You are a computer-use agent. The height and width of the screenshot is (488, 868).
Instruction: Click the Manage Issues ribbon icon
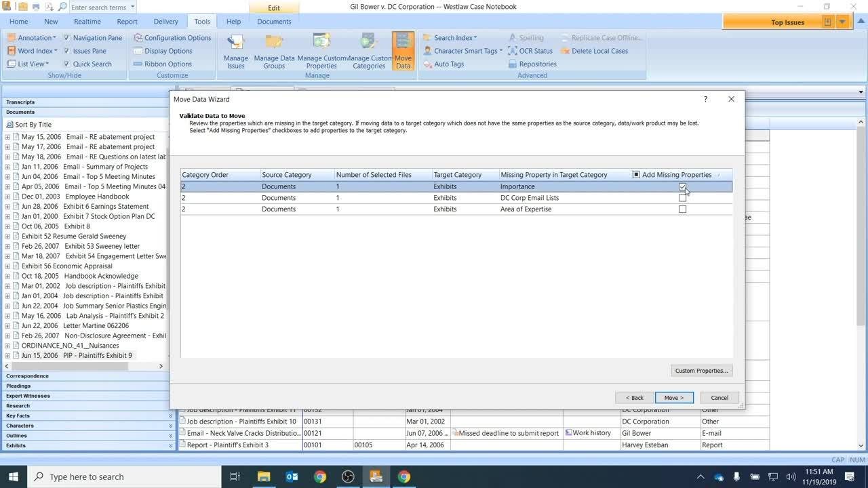[x=236, y=51]
